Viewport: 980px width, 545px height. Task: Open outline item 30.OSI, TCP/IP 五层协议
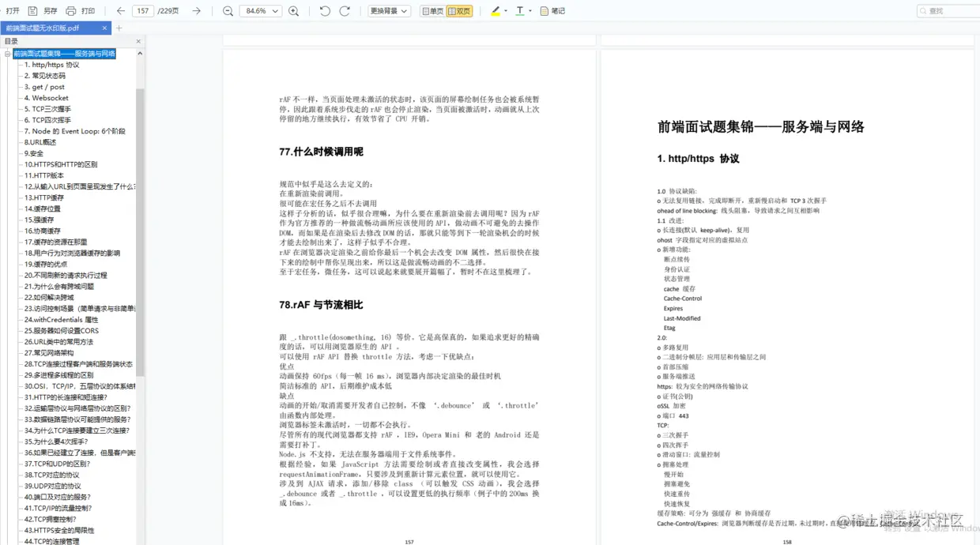pyautogui.click(x=79, y=385)
